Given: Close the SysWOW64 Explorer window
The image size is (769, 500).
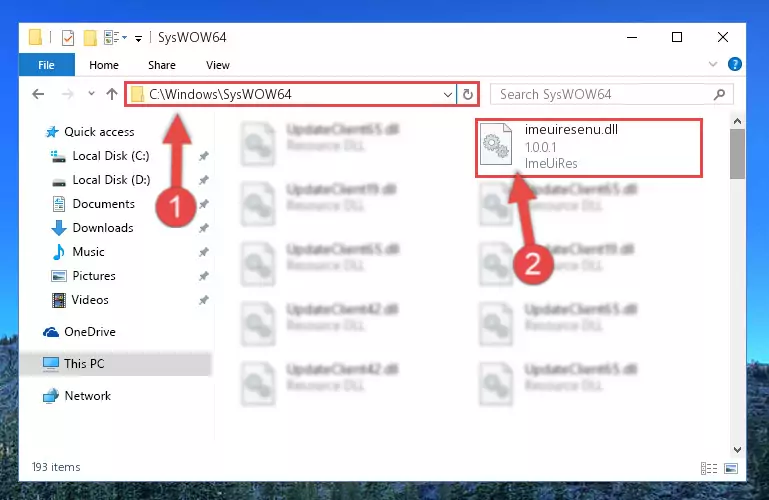Looking at the screenshot, I should point(723,37).
